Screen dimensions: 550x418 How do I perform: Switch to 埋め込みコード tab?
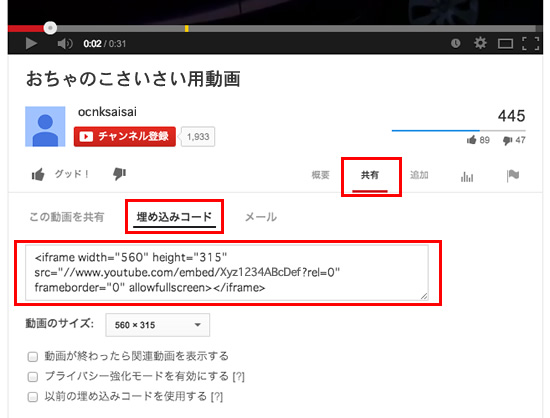[x=174, y=217]
